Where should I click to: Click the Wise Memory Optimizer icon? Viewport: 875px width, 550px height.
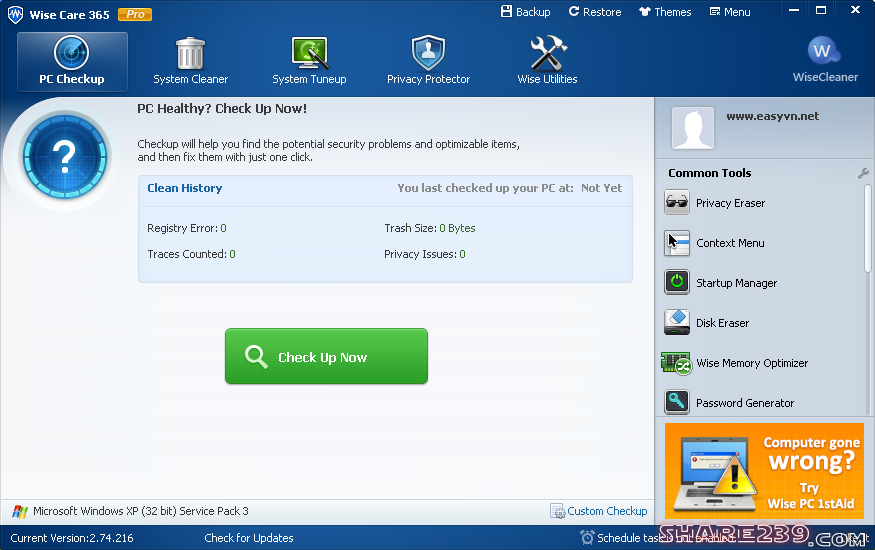click(x=676, y=363)
